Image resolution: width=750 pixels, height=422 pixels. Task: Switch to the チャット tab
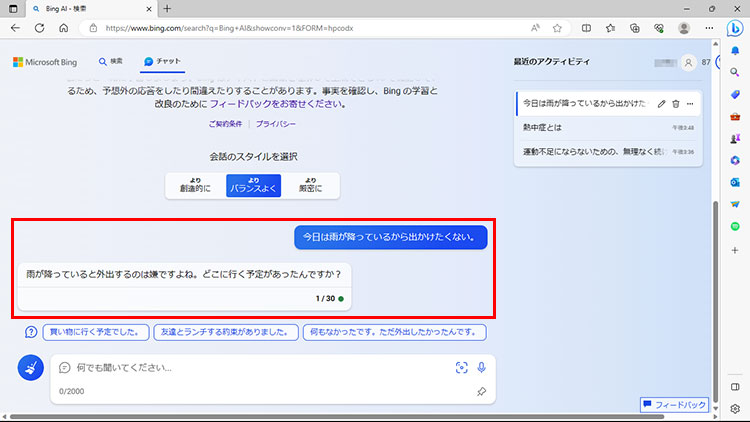(x=162, y=62)
